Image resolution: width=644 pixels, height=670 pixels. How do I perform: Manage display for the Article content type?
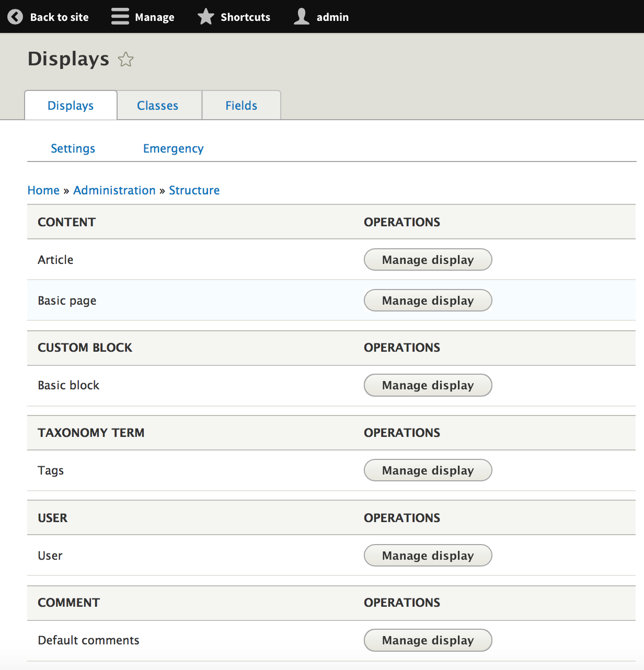click(428, 260)
